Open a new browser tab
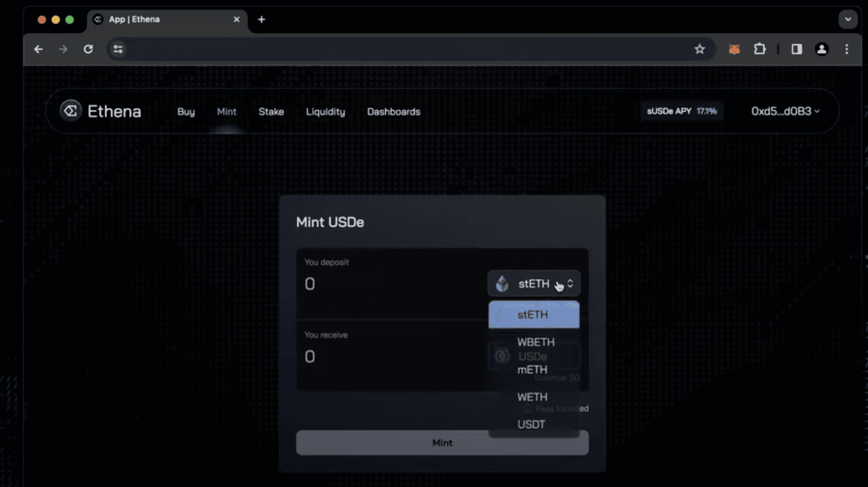 coord(262,20)
